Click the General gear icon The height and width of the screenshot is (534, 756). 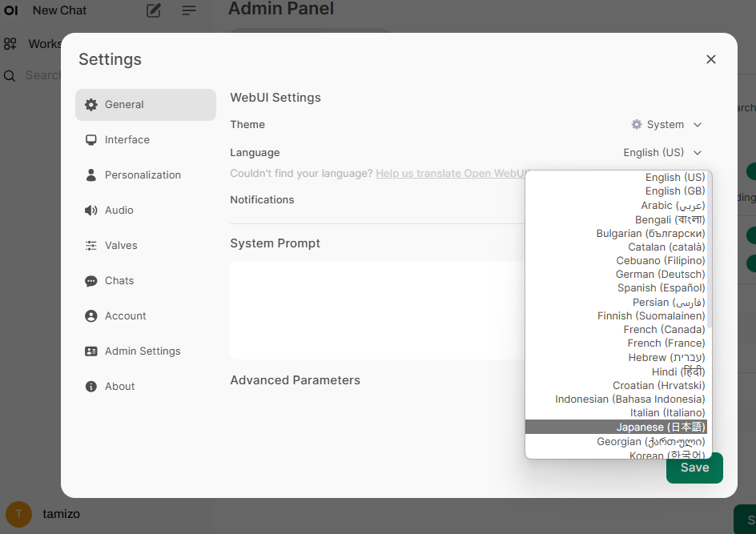(x=91, y=105)
